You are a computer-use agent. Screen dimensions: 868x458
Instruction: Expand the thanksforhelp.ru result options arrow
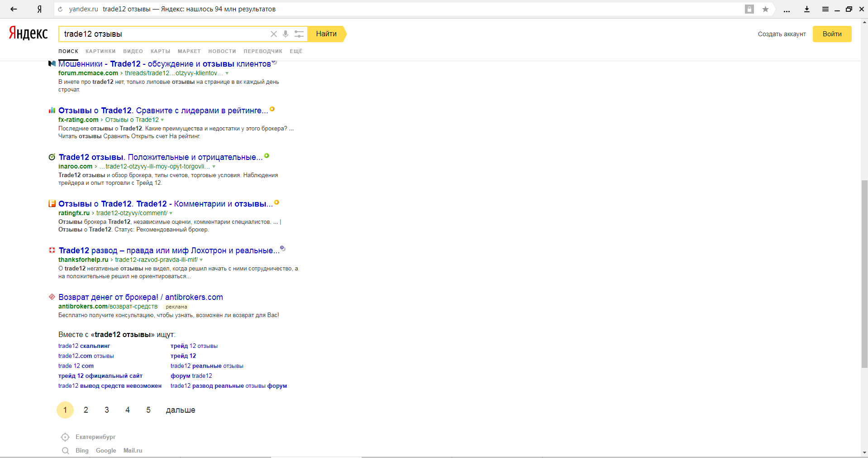(201, 260)
